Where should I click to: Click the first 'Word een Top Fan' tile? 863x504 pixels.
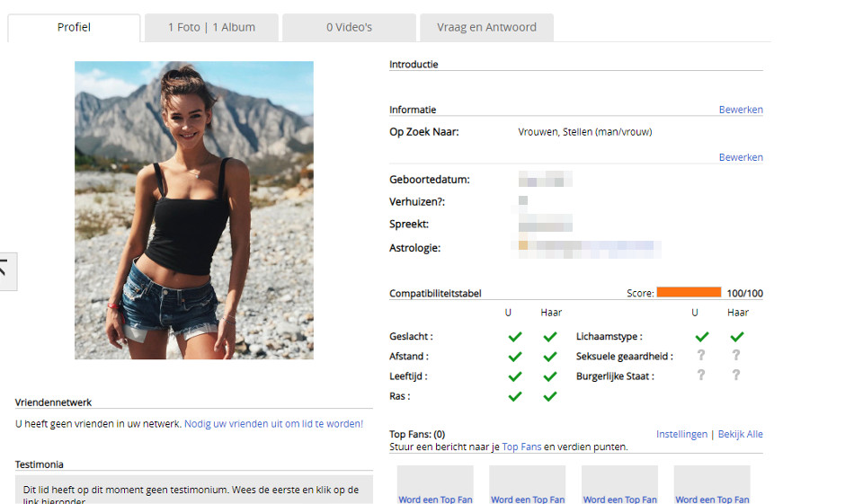(x=435, y=485)
